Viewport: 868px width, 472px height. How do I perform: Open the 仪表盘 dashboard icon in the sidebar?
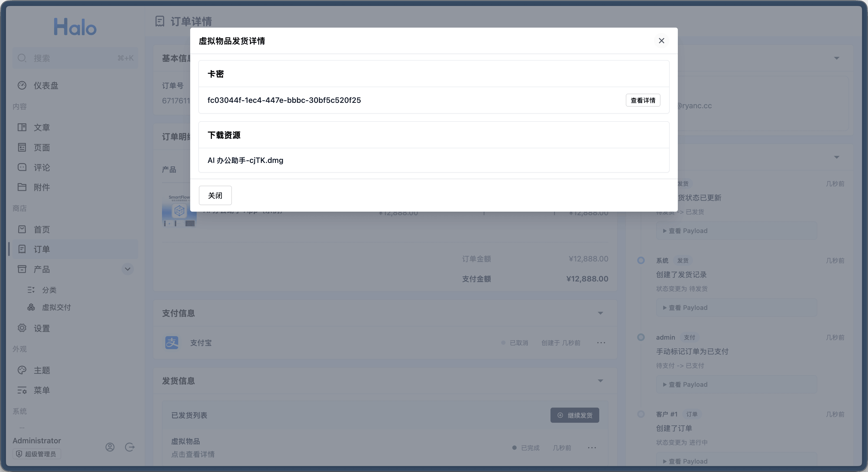[22, 86]
